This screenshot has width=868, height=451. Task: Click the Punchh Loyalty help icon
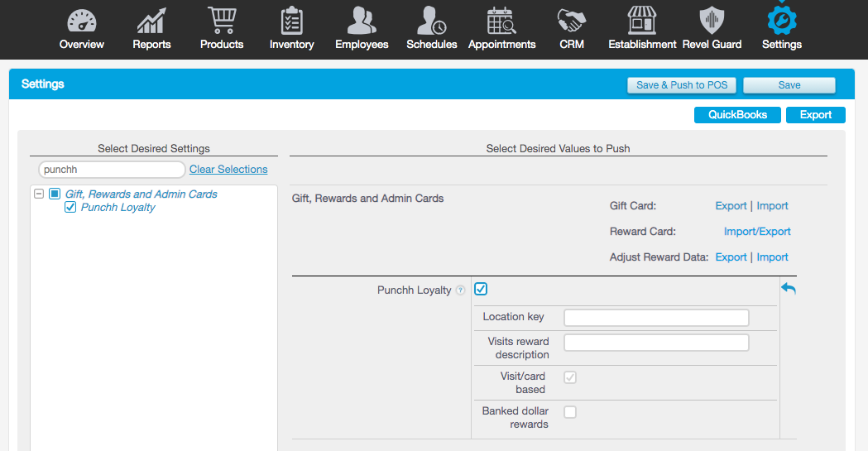click(461, 290)
